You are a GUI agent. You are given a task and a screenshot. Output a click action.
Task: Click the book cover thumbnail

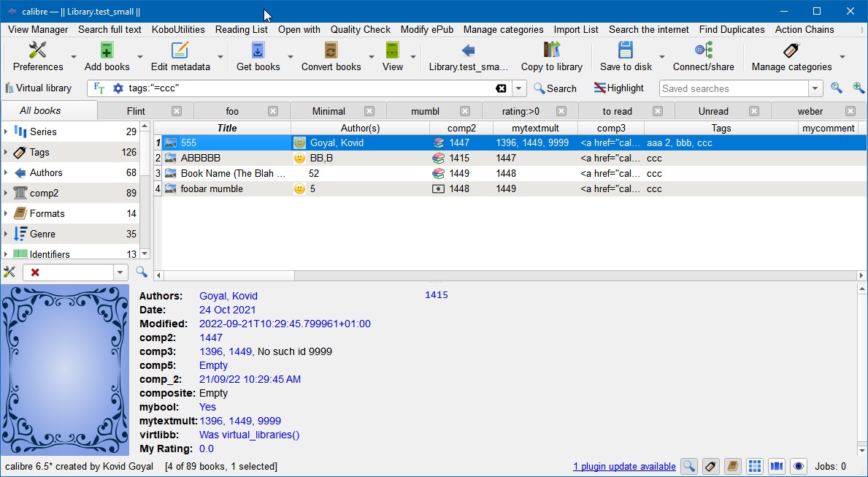coord(65,370)
